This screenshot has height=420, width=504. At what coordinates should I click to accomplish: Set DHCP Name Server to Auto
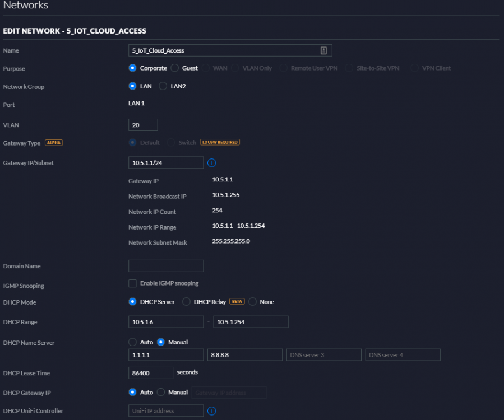point(132,342)
